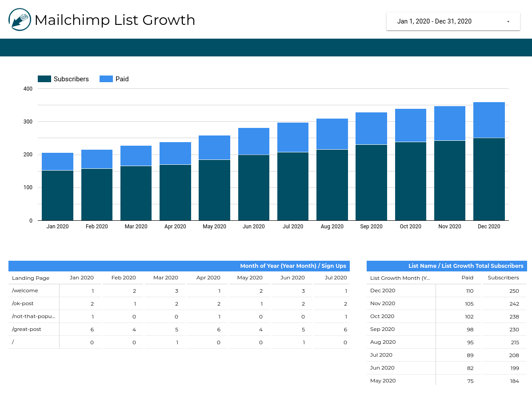The height and width of the screenshot is (398, 532).
Task: Toggle the Subscribers series in the legend
Action: pos(72,79)
